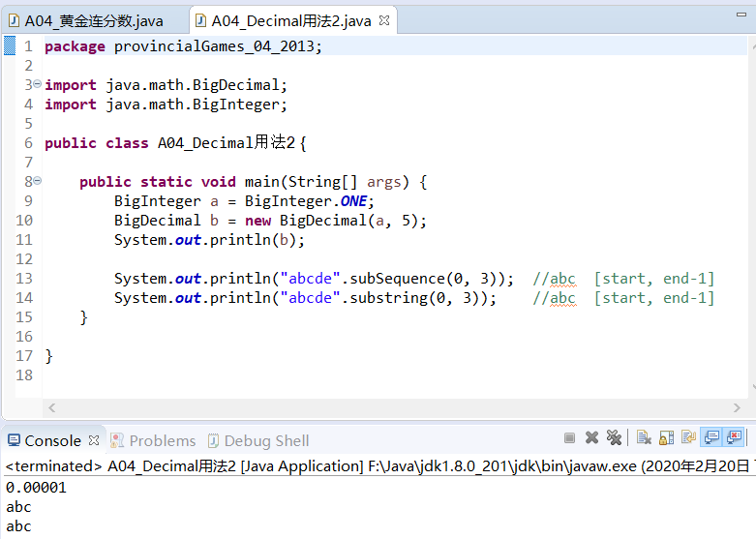Toggle show console on standard output change

(711, 437)
